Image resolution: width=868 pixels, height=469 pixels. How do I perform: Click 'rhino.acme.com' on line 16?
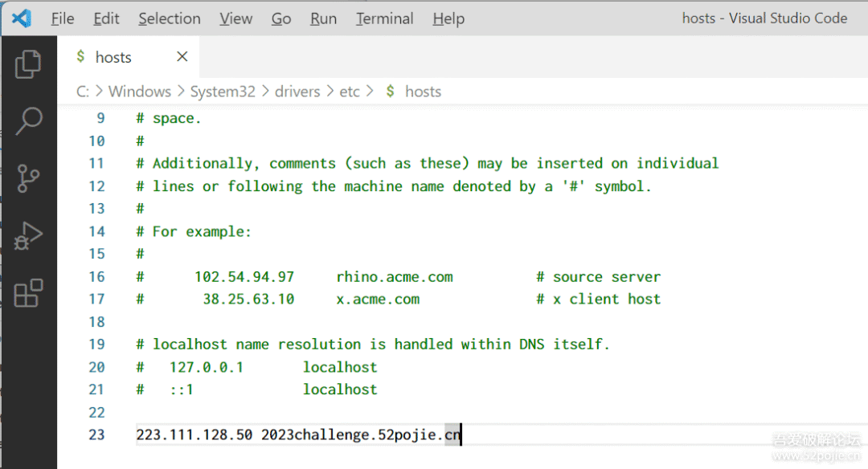coord(395,276)
